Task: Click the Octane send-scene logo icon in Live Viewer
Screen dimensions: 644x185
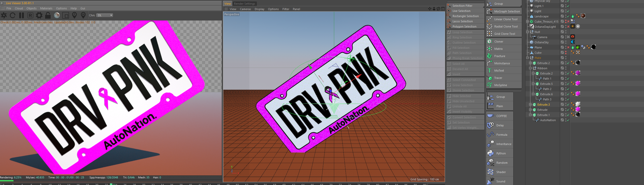Action: [x=4, y=15]
